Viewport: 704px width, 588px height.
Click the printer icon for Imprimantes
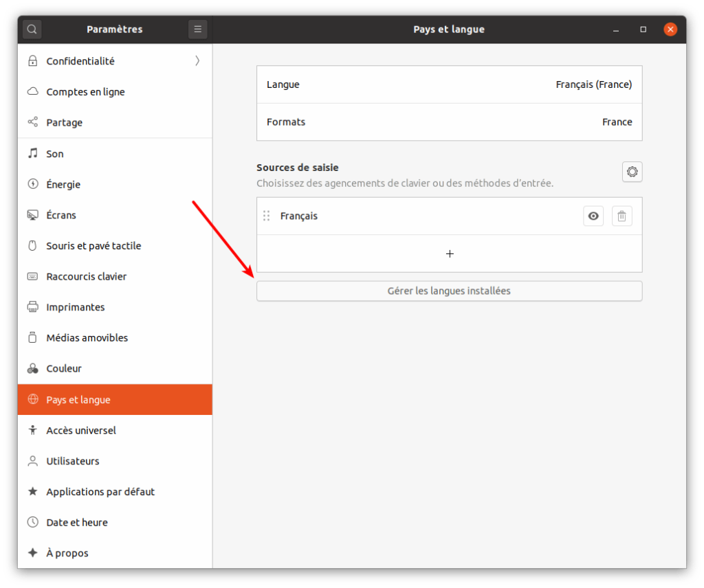coord(32,306)
